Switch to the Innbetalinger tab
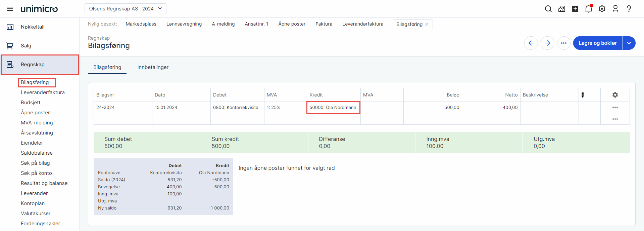This screenshot has height=231, width=644. coord(153,67)
